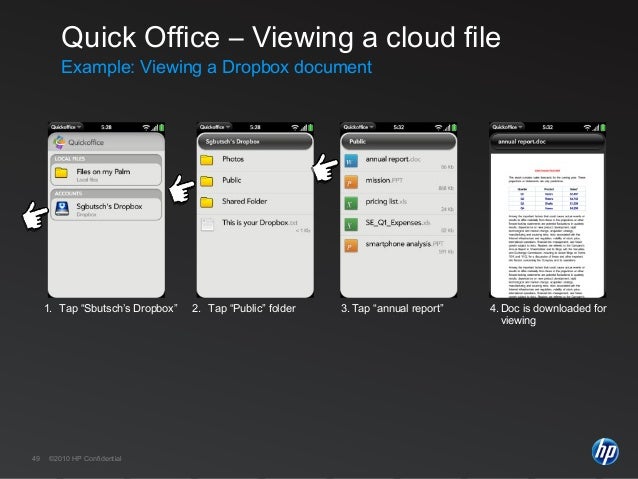The height and width of the screenshot is (479, 638).
Task: Open "Sgbutsch's Dropbox" account entry text
Action: [x=109, y=206]
